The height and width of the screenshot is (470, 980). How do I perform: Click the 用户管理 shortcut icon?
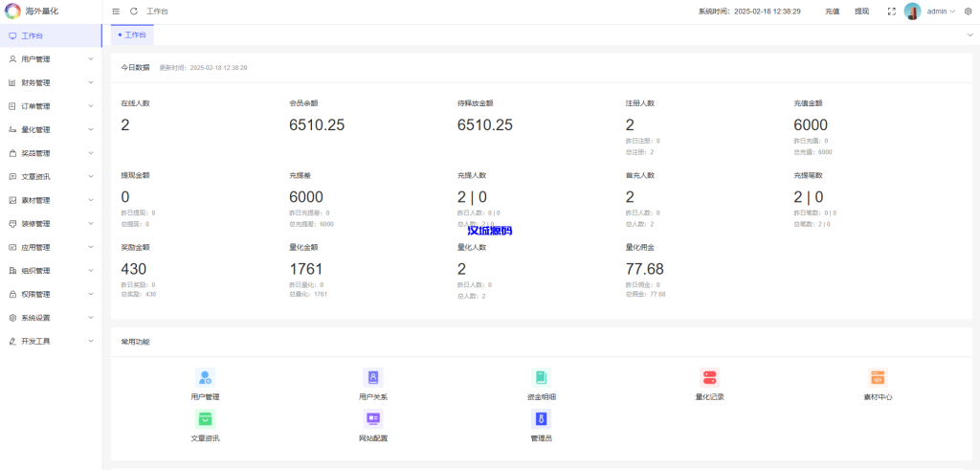pos(205,377)
